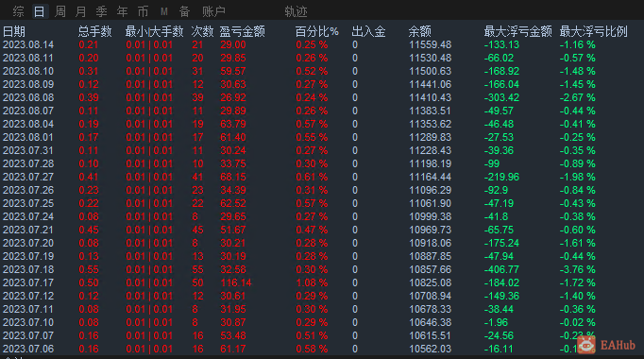Select the 2023.07.27 date cell
The height and width of the screenshot is (359, 644).
click(28, 177)
